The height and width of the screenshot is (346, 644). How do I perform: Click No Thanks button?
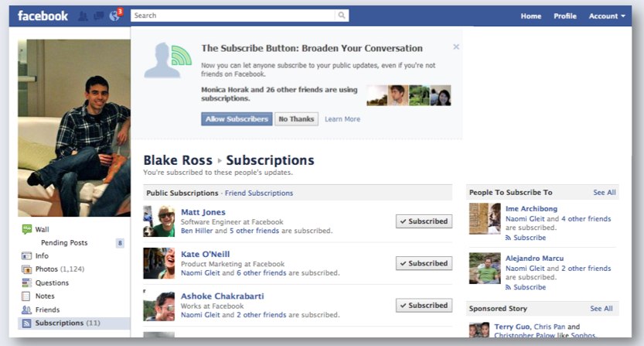tap(296, 119)
